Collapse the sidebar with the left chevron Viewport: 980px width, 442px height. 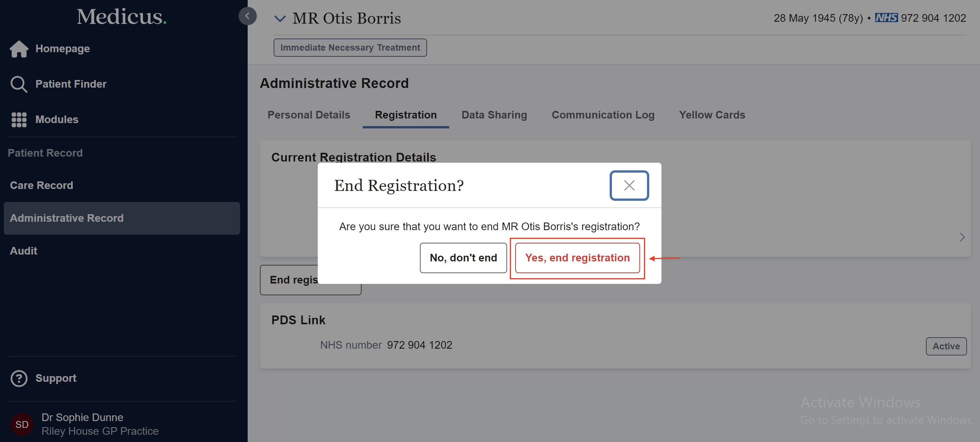tap(248, 16)
